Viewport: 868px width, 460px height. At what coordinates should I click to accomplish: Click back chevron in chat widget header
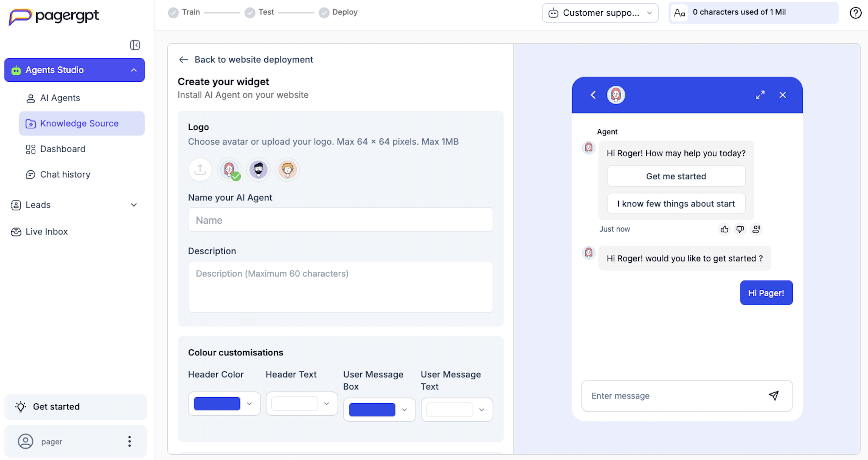click(593, 95)
